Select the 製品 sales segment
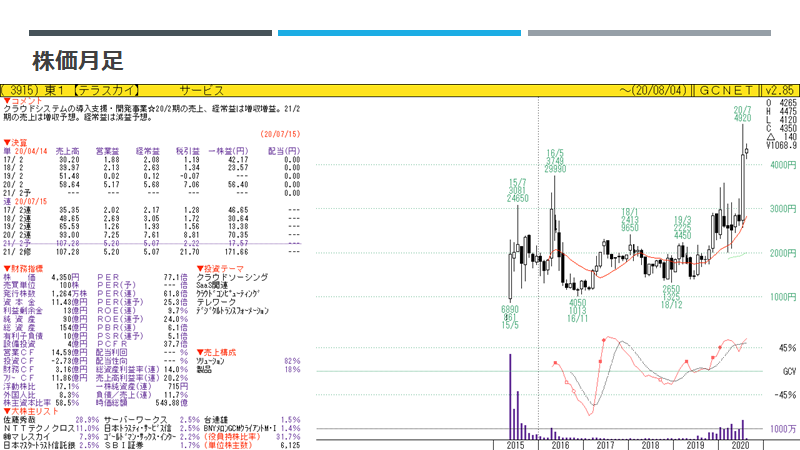 204,369
